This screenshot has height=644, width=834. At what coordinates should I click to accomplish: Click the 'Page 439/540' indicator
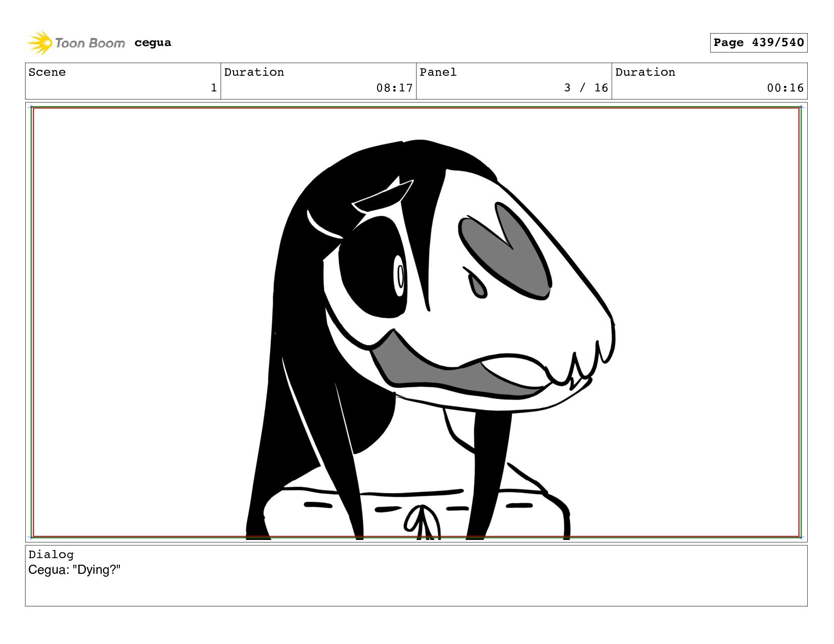coord(758,42)
